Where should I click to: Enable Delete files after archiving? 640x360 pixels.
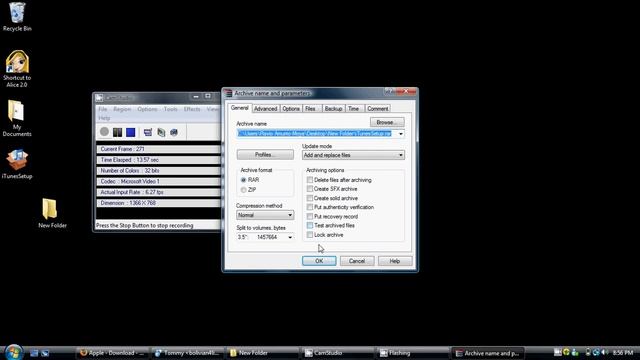click(310, 180)
